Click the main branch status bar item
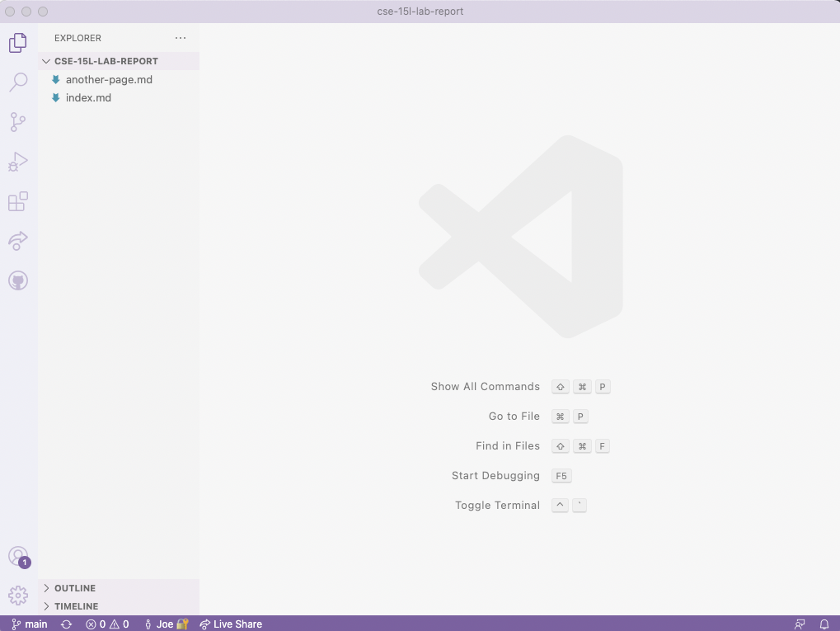 (x=30, y=624)
